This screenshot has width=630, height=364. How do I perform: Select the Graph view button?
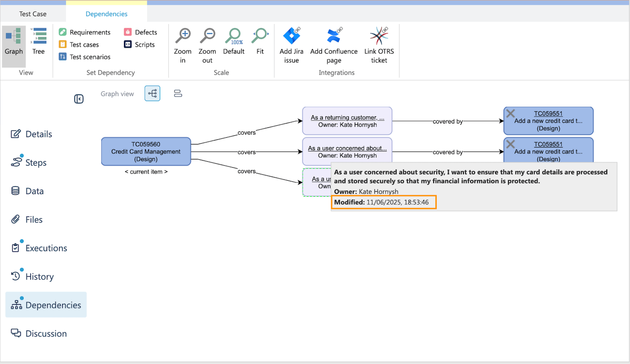click(14, 41)
